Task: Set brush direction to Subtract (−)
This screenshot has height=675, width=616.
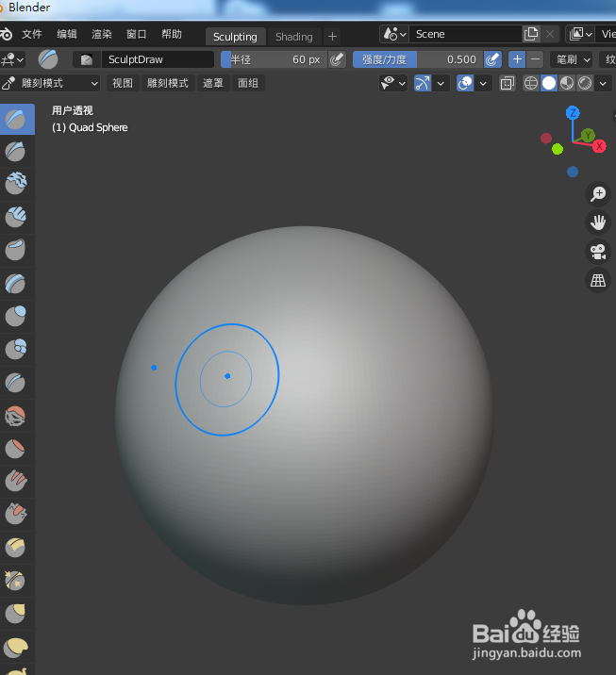Action: pyautogui.click(x=535, y=59)
